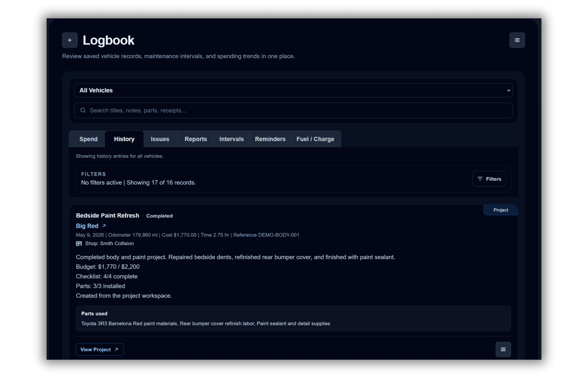Click the View Project arrow icon
The width and height of the screenshot is (588, 378).
click(x=116, y=349)
